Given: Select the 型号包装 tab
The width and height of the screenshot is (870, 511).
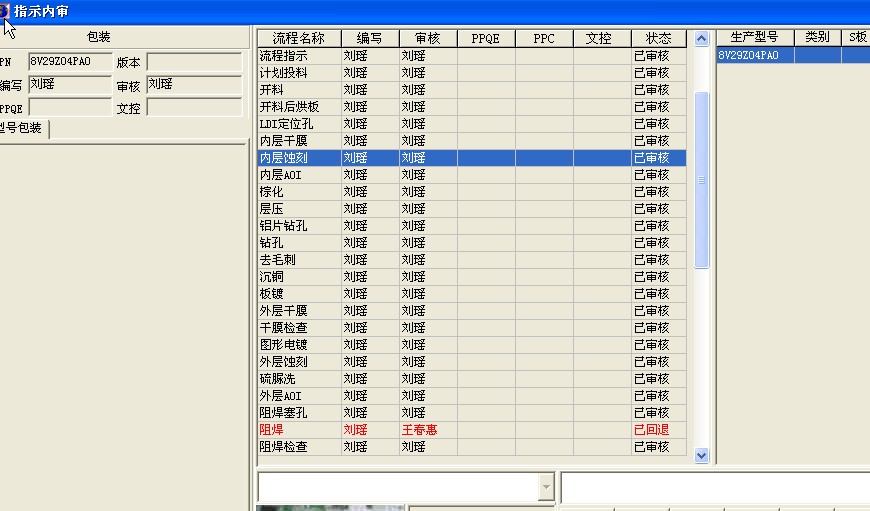Looking at the screenshot, I should coord(22,128).
